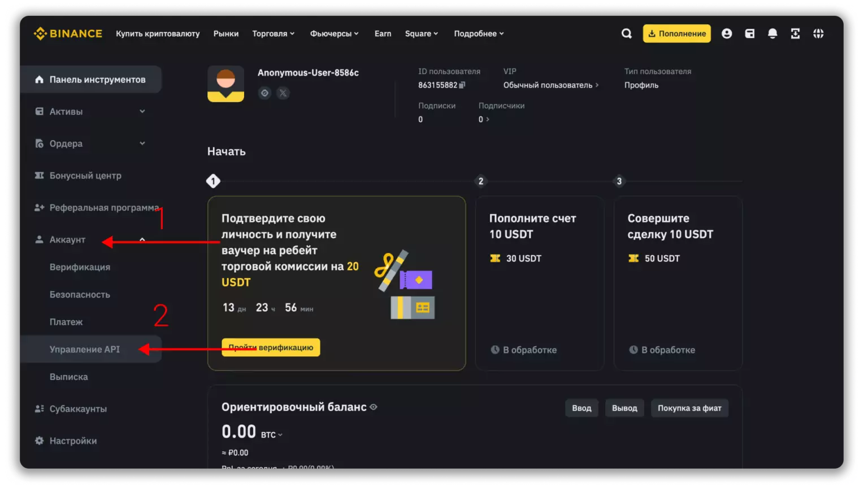
Task: Click username Anonymous-User-8586c
Action: click(x=308, y=72)
